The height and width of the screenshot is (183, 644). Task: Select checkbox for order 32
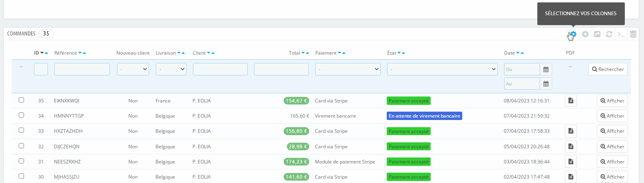pos(22,146)
